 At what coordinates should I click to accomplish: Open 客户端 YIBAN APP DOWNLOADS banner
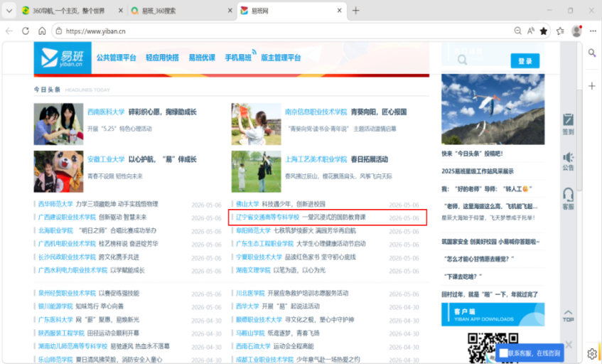493,314
